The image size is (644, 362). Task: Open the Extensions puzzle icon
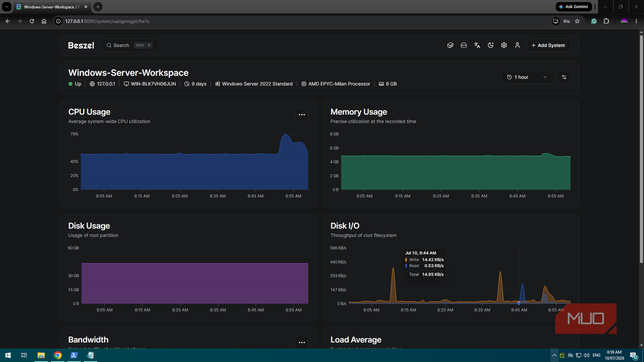point(606,21)
